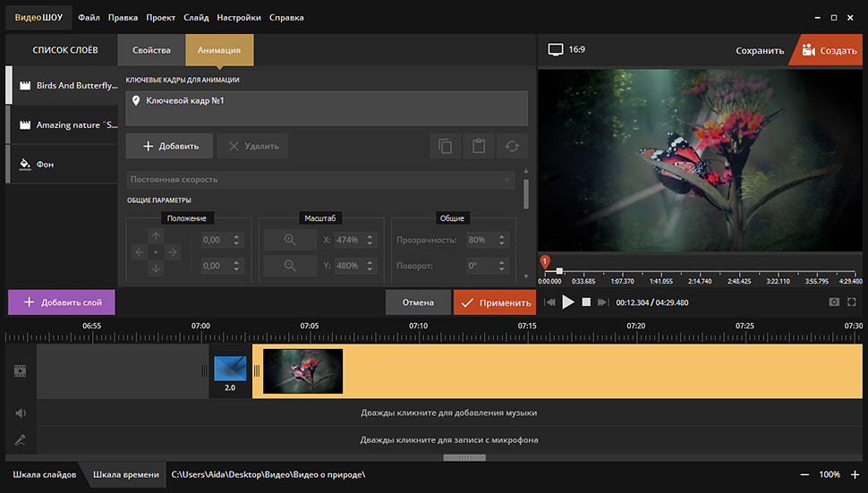This screenshot has width=868, height=493.
Task: Adjust scale Y stepper arrows
Action: click(x=370, y=266)
